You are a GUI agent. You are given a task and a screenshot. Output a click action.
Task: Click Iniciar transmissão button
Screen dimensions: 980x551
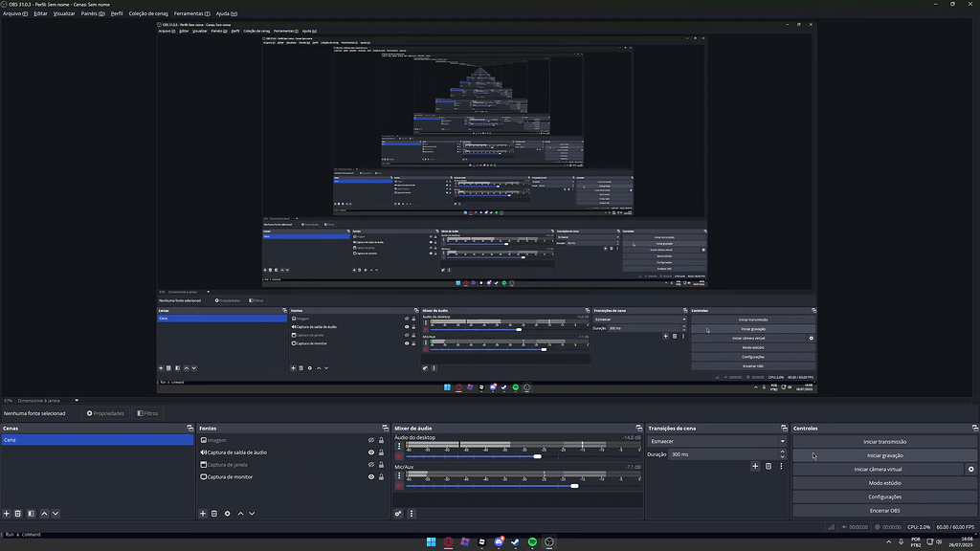pos(885,442)
